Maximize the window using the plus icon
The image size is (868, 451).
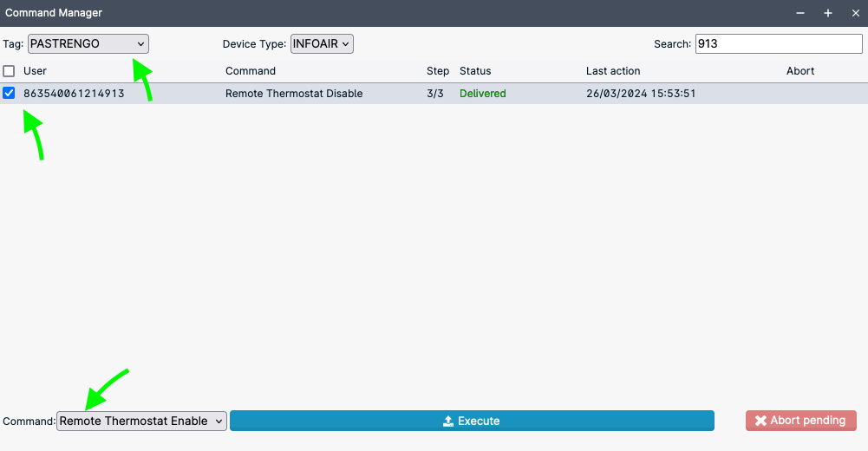[x=827, y=13]
